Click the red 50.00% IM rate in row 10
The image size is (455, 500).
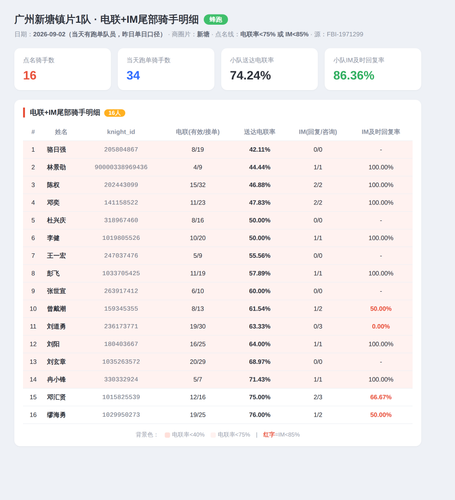point(381,309)
